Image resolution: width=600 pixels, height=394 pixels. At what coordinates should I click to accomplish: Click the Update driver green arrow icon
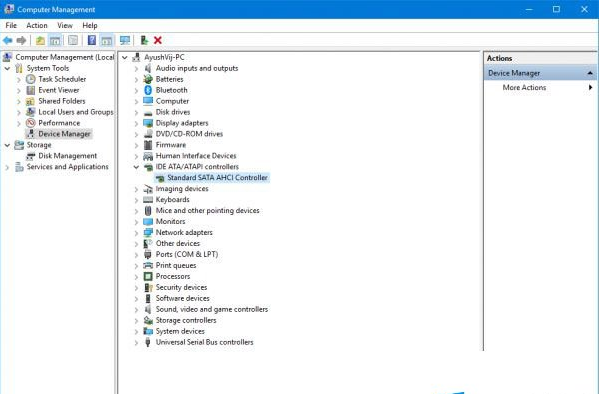click(144, 40)
